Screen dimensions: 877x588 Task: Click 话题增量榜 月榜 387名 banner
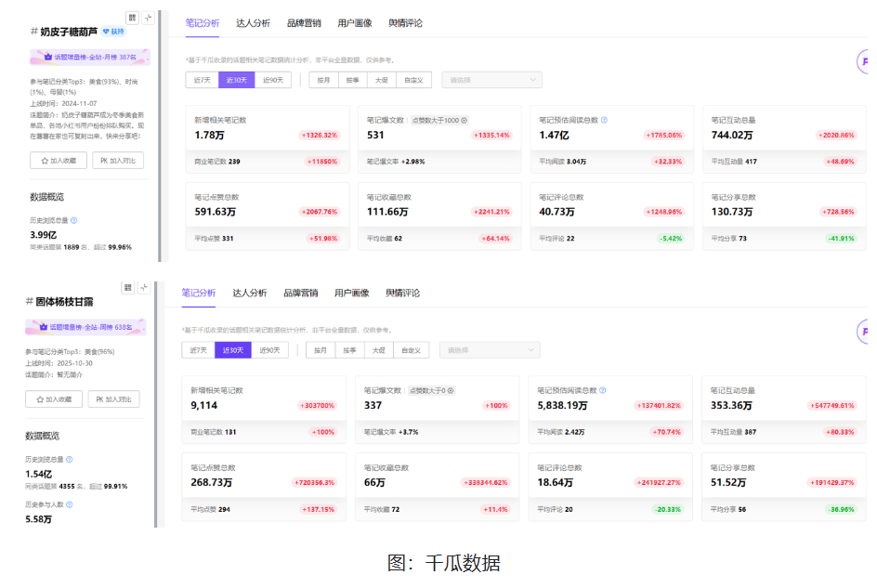[x=89, y=57]
